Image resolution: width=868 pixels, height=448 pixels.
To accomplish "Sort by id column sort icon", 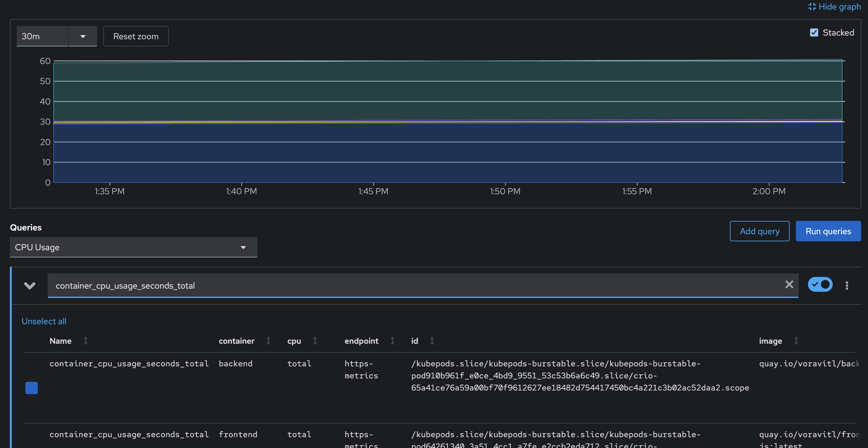I will pyautogui.click(x=432, y=341).
